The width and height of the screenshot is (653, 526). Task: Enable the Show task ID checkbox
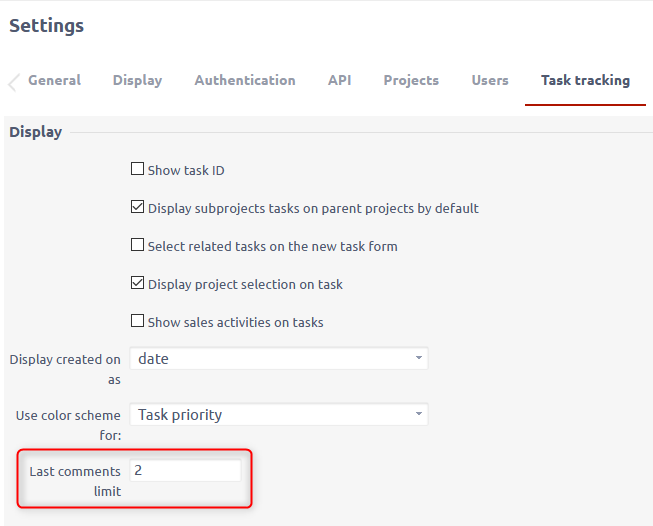137,170
